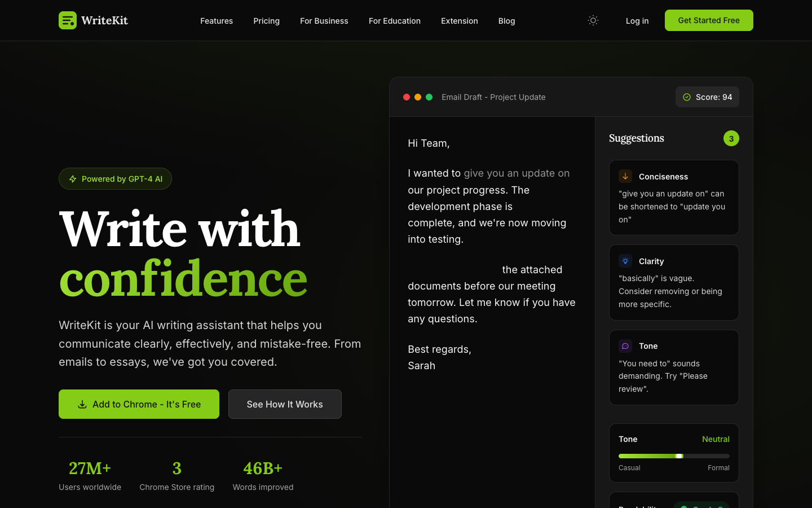Click the score checkmark icon
The image size is (812, 508).
click(687, 97)
